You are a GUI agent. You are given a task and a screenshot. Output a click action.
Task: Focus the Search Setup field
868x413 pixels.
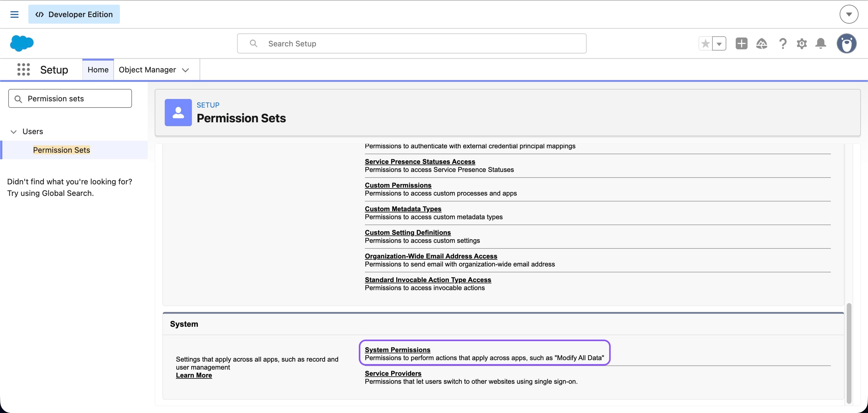[412, 43]
